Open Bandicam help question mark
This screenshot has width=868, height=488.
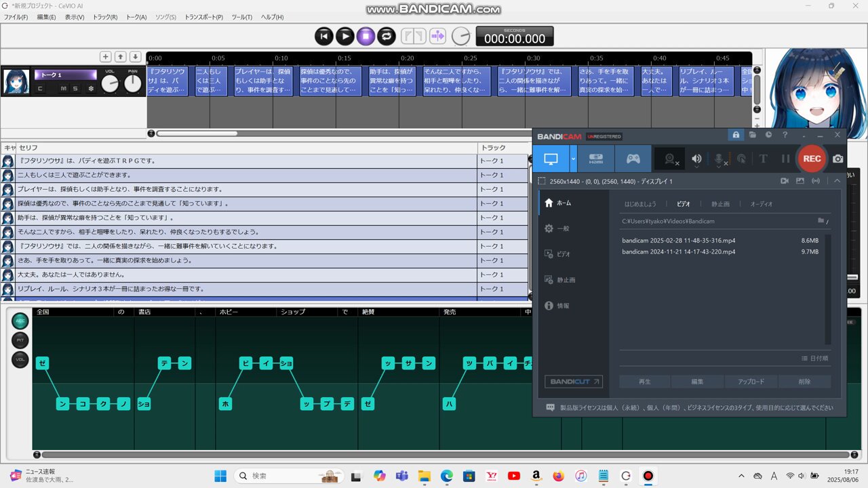click(x=785, y=135)
